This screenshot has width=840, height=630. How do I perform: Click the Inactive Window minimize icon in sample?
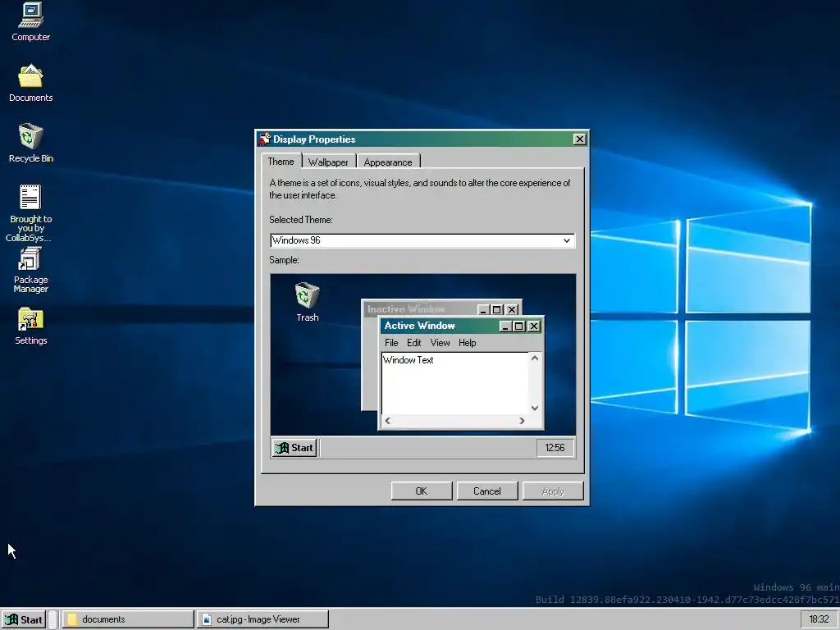483,309
